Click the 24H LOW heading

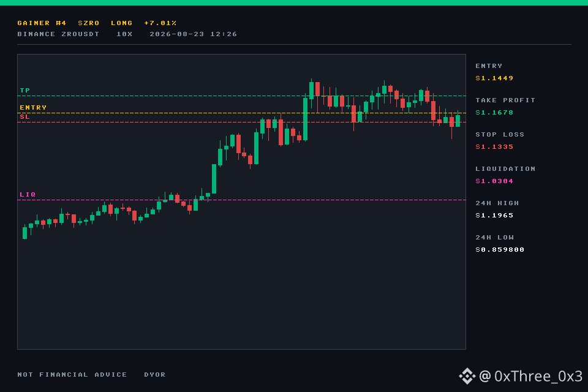(x=494, y=238)
